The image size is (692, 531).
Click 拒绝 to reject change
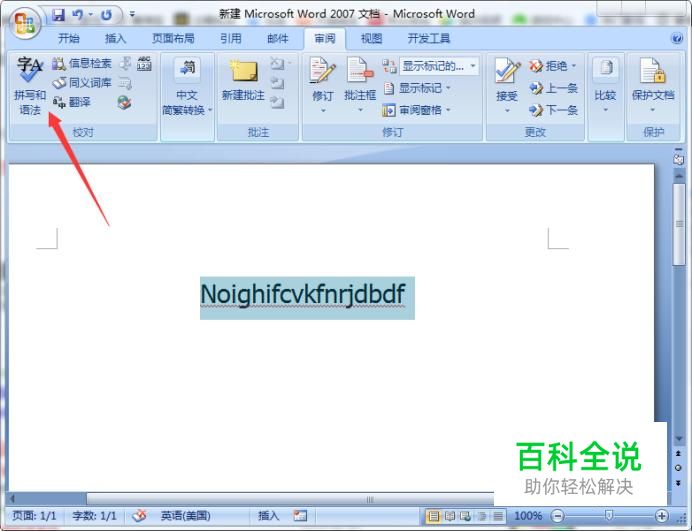point(548,66)
